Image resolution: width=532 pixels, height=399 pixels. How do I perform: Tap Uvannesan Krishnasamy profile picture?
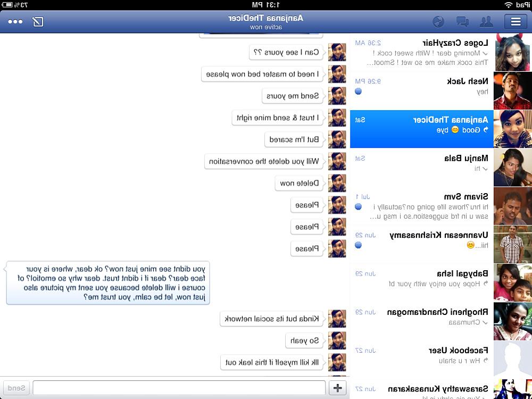click(x=513, y=244)
